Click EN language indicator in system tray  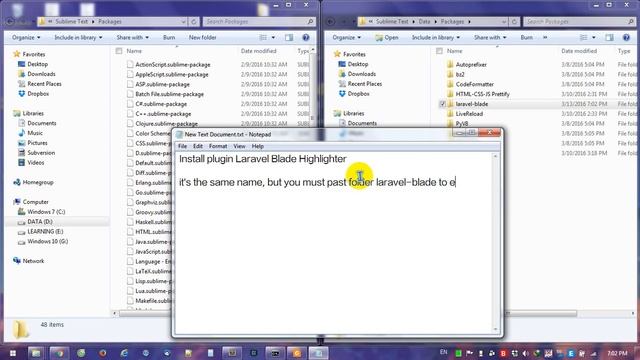[x=444, y=352]
